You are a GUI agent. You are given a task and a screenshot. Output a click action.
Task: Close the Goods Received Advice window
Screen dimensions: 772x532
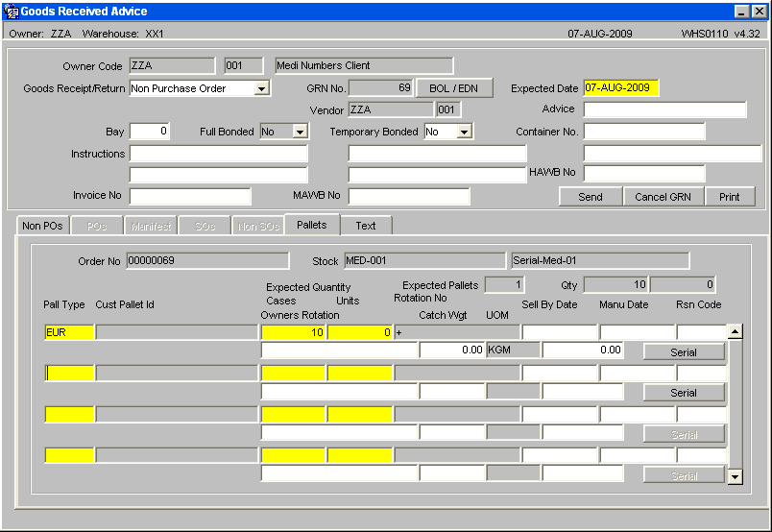[760, 11]
